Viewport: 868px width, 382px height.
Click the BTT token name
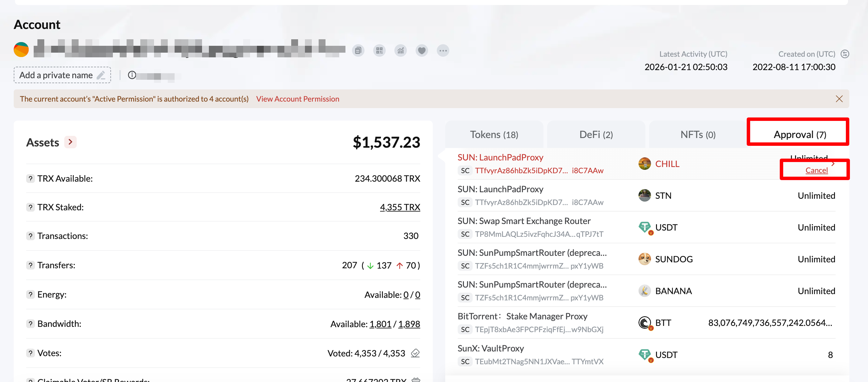663,323
